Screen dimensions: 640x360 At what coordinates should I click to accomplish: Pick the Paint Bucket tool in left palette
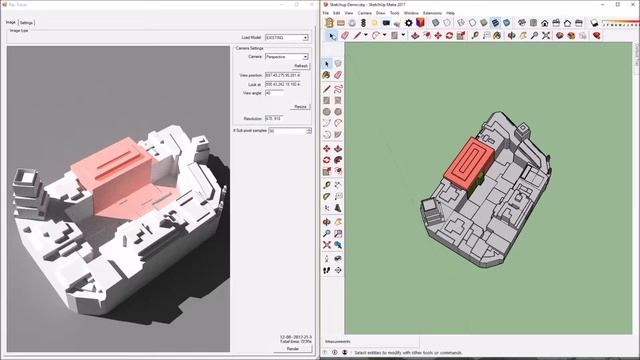(x=327, y=75)
